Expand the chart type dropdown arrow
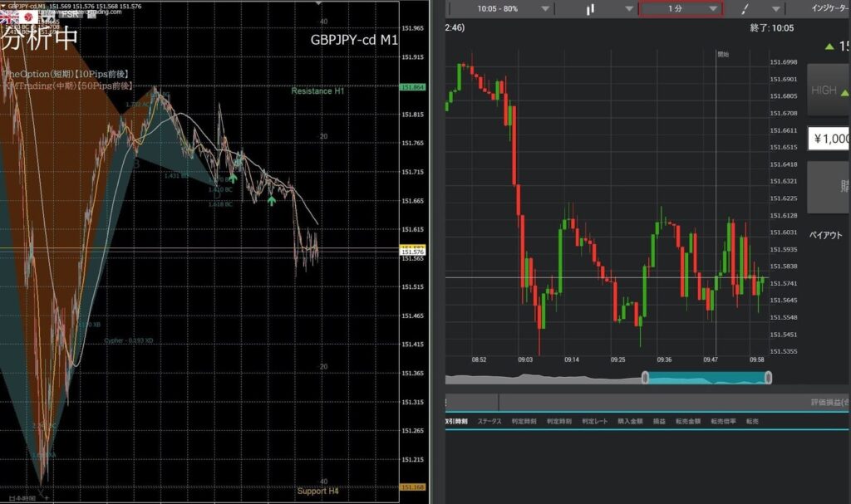Image resolution: width=851 pixels, height=504 pixels. point(629,8)
